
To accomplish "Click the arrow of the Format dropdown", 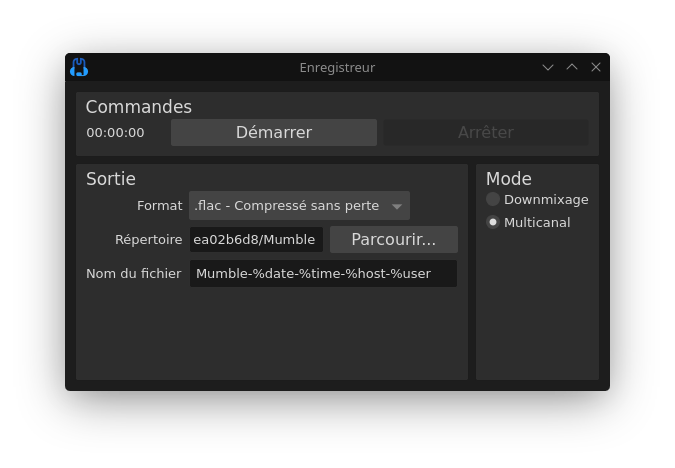I will click(x=397, y=207).
